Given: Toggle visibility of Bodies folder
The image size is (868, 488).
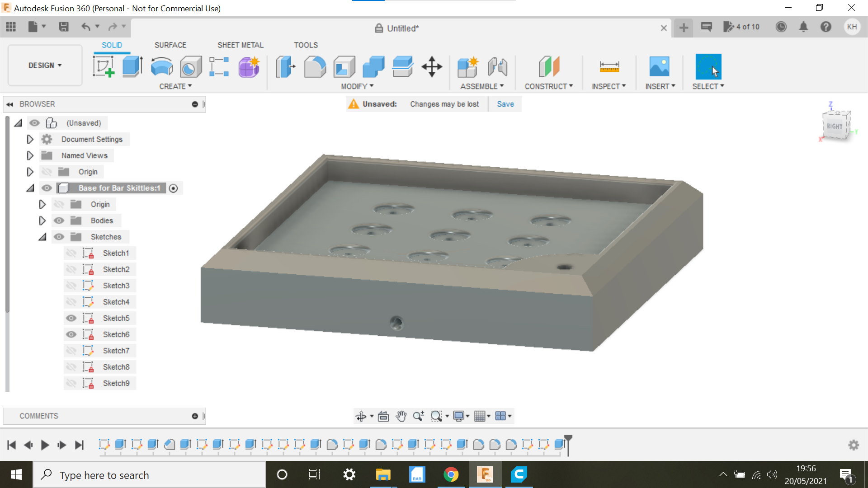Looking at the screenshot, I should [x=58, y=221].
